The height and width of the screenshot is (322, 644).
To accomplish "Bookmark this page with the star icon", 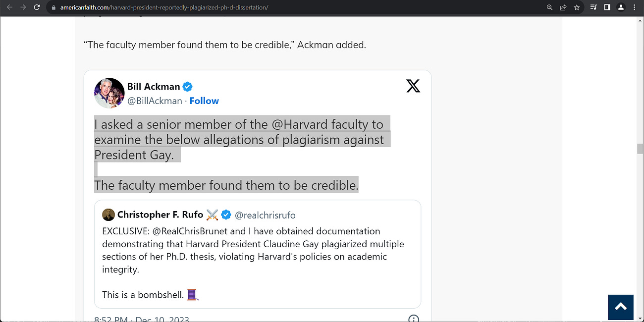I will point(577,7).
